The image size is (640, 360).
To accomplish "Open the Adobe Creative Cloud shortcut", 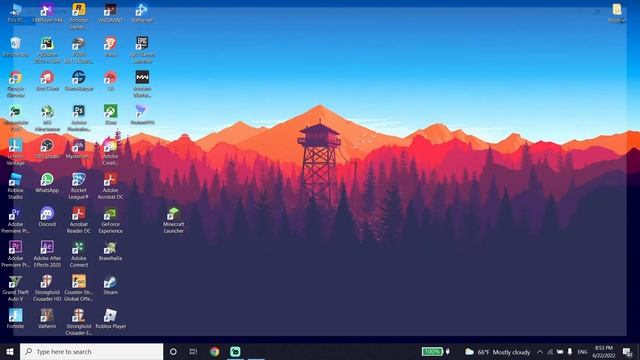I will 110,152.
